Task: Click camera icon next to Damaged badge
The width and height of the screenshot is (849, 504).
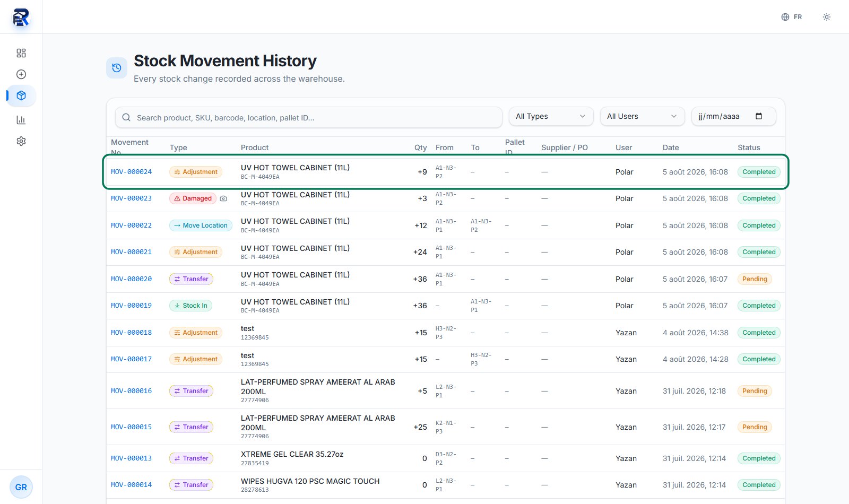Action: coord(223,198)
